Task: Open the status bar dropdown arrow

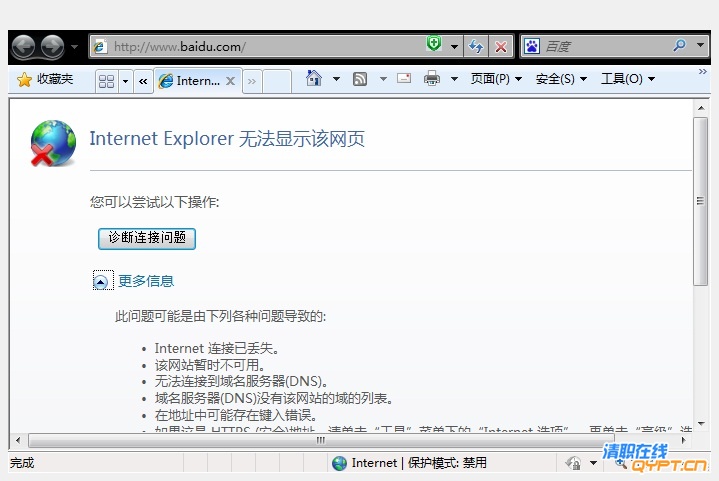Action: coord(593,463)
